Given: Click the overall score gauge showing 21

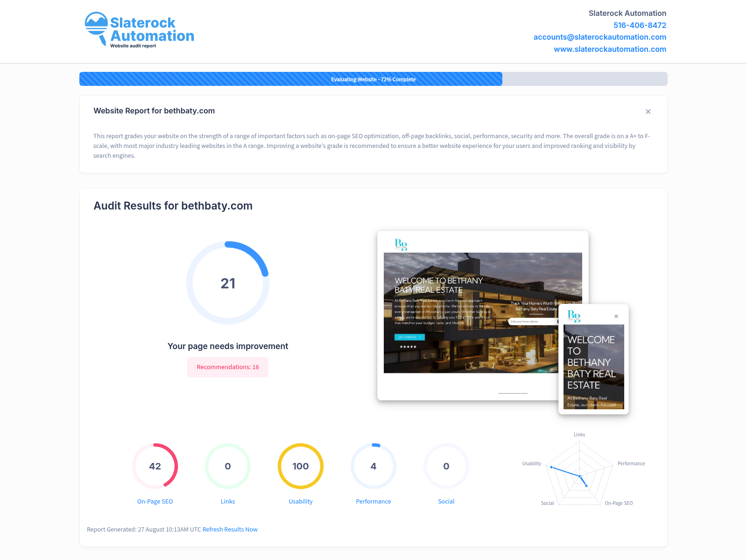Looking at the screenshot, I should click(228, 283).
